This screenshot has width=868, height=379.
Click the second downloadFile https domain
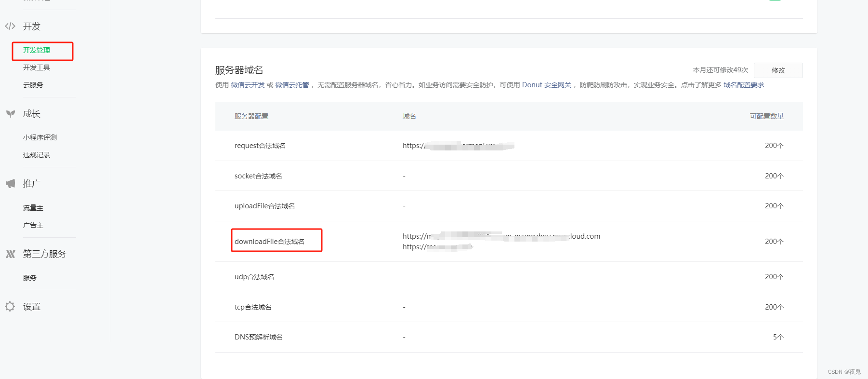[438, 247]
